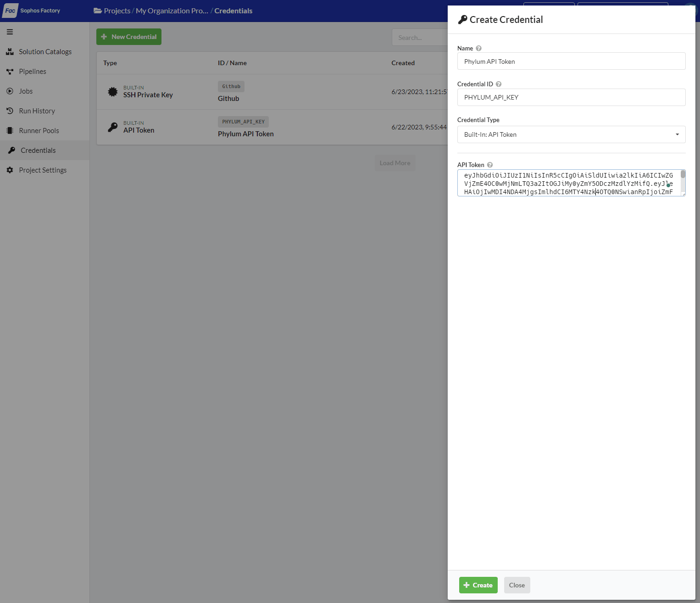Click the Load More button
This screenshot has width=700, height=603.
(x=395, y=163)
